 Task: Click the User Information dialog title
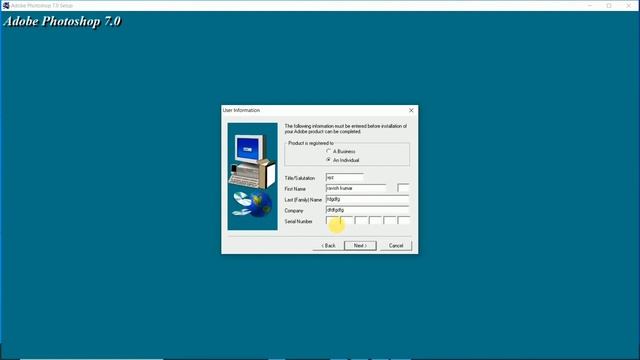click(x=241, y=110)
